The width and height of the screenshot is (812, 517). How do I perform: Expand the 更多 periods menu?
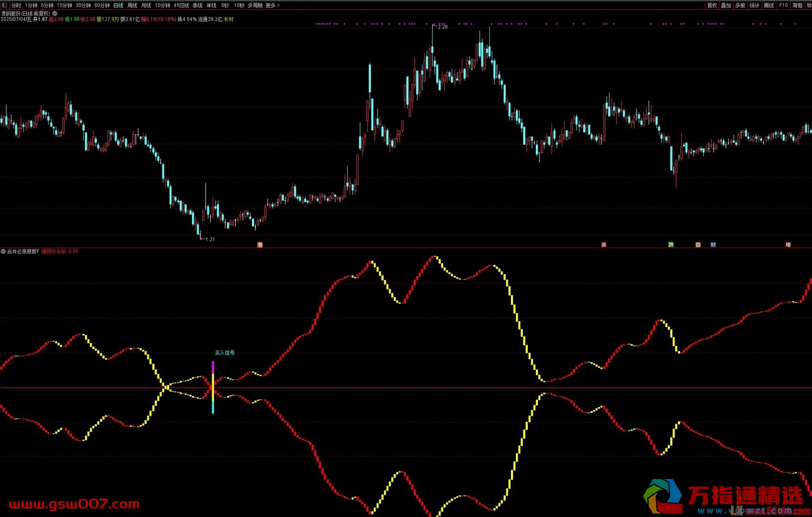click(x=272, y=5)
